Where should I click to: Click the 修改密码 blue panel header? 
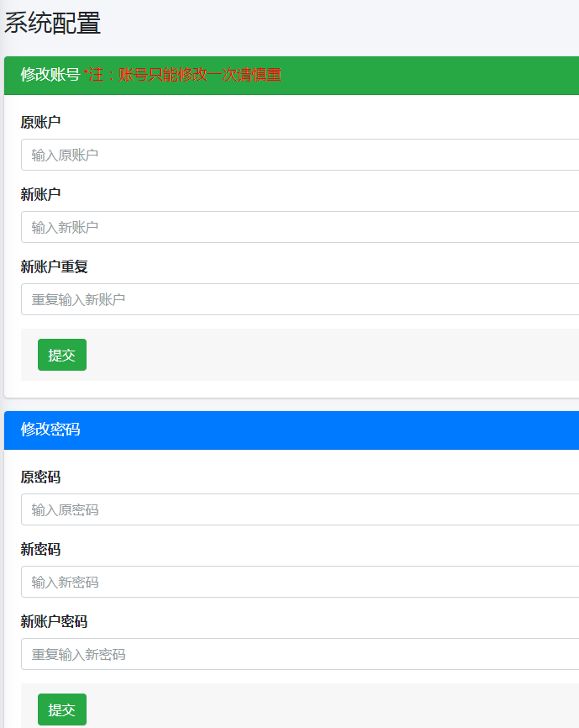(292, 430)
